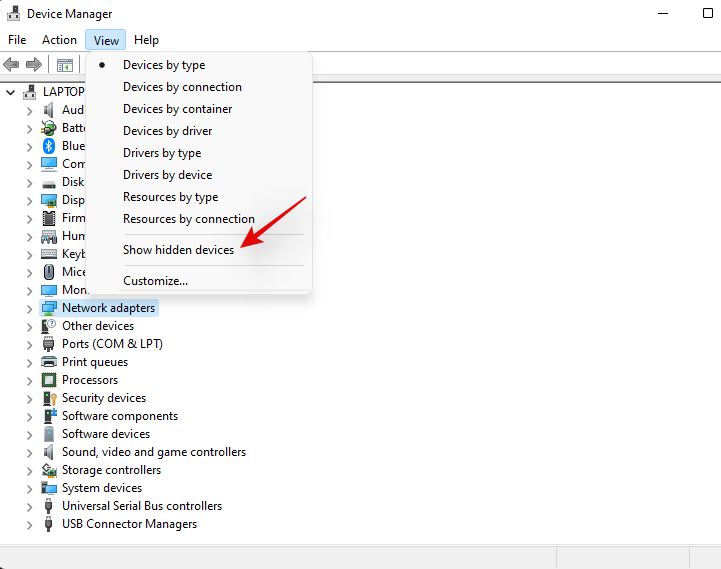
Task: Click the Bluetooth category icon
Action: [49, 146]
